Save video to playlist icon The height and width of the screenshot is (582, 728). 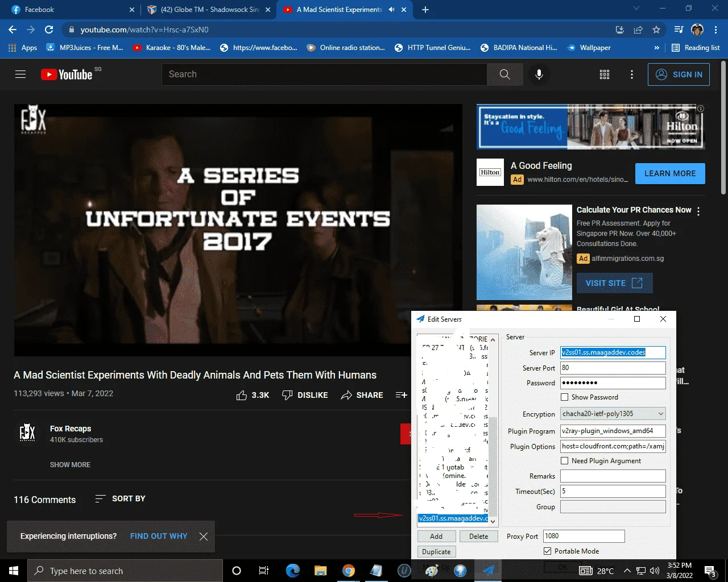(401, 395)
